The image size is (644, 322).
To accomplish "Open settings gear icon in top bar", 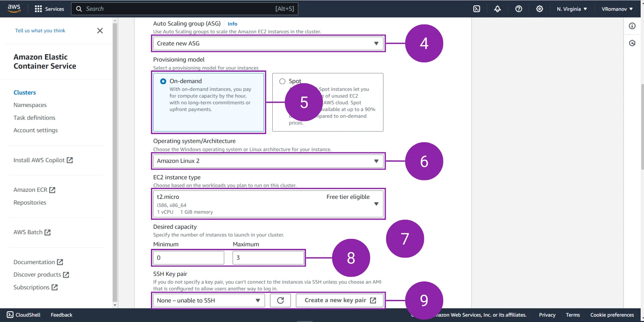I will point(539,9).
